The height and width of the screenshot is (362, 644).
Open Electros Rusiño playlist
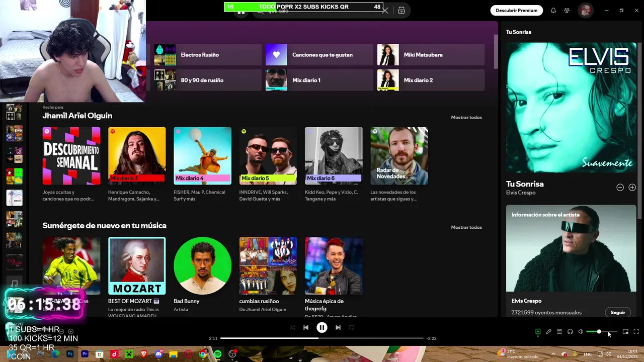click(208, 55)
